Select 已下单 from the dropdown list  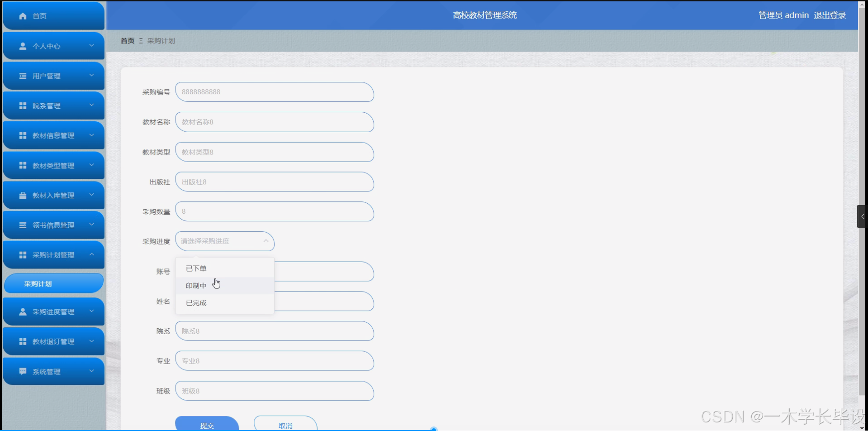tap(224, 268)
